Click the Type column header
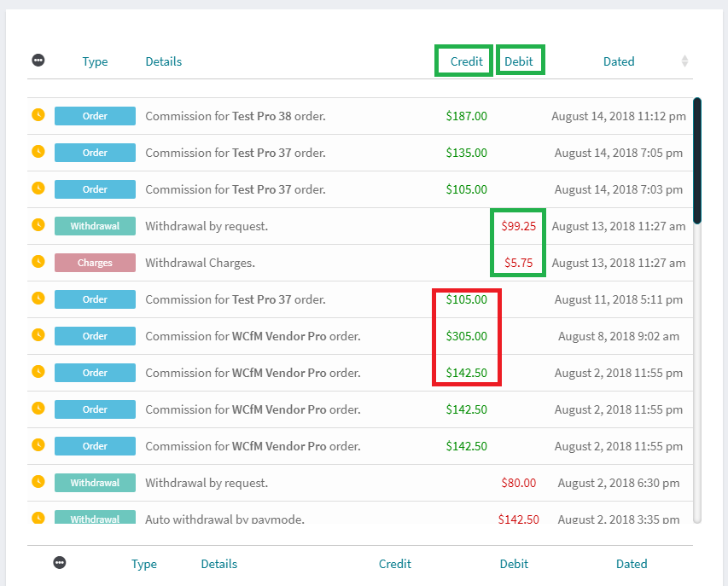 [x=95, y=61]
